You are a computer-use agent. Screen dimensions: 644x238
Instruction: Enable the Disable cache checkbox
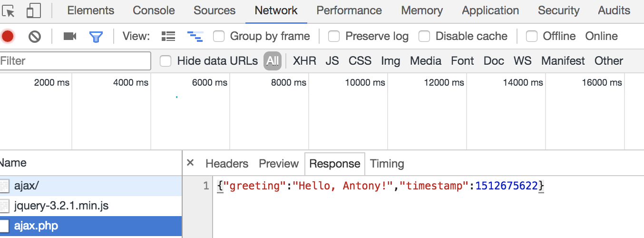click(424, 36)
